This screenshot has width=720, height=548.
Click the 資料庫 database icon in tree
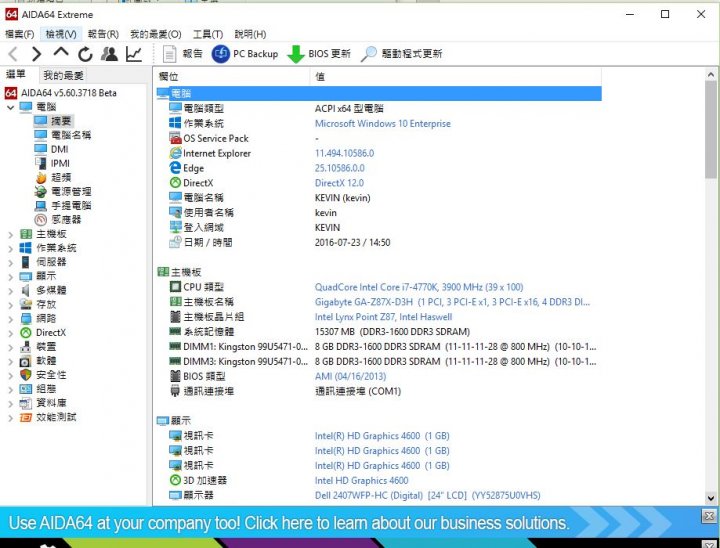pos(26,403)
